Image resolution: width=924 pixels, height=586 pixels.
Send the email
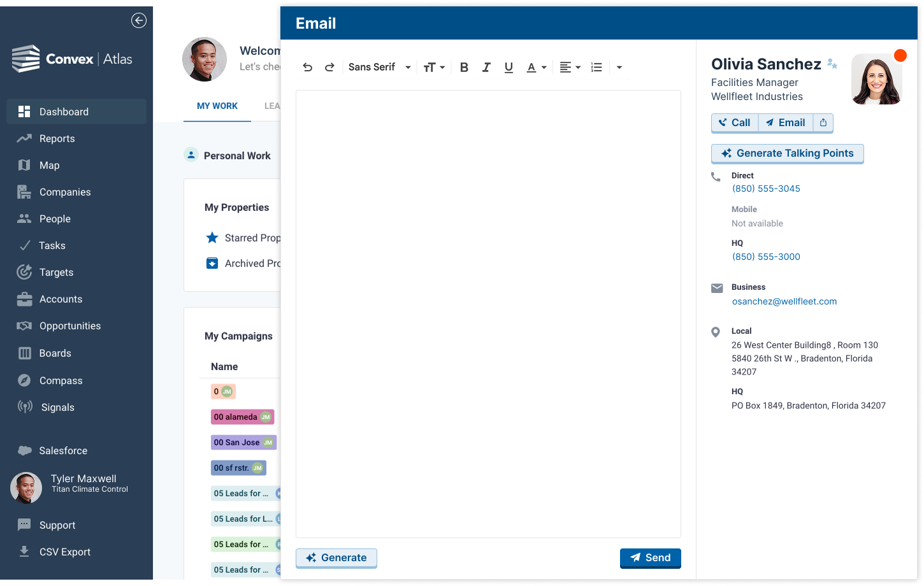click(x=651, y=558)
